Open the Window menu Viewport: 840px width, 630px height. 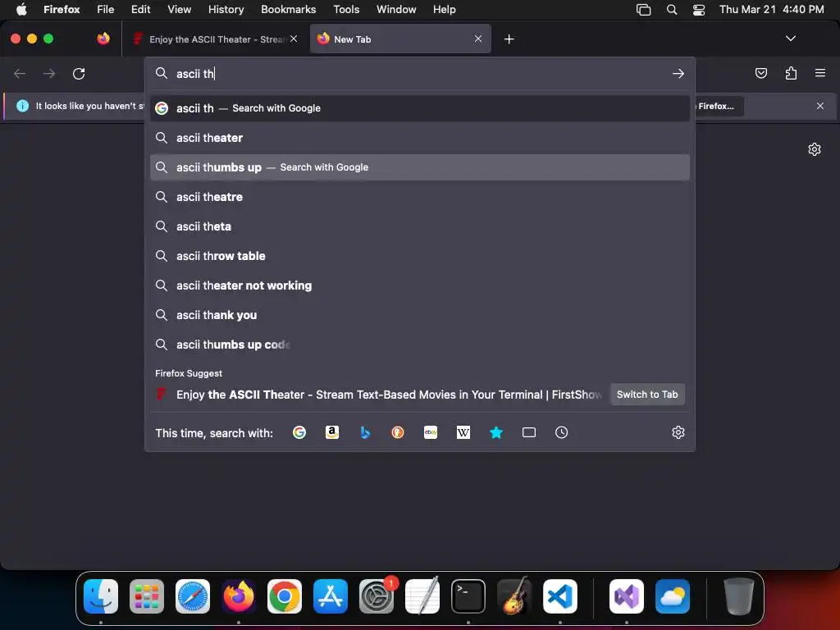pos(396,9)
